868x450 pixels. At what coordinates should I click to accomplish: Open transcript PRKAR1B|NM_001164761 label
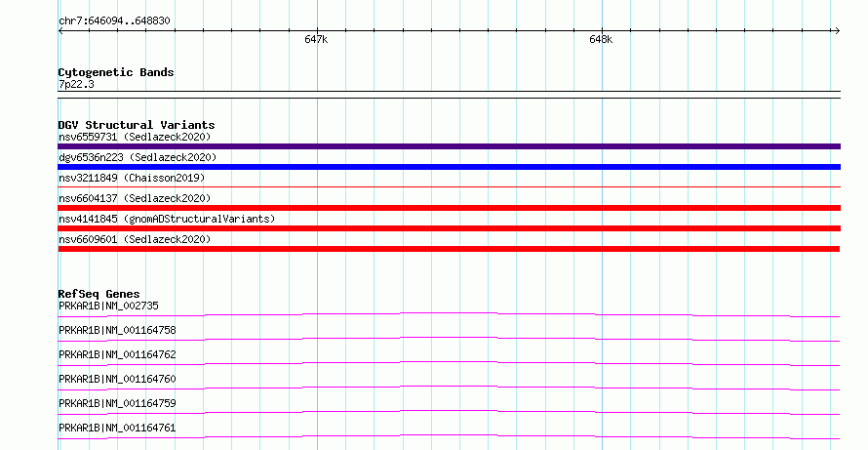(117, 428)
